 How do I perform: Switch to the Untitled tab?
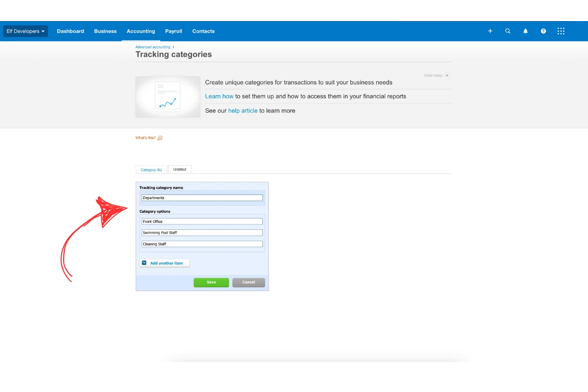(x=180, y=169)
